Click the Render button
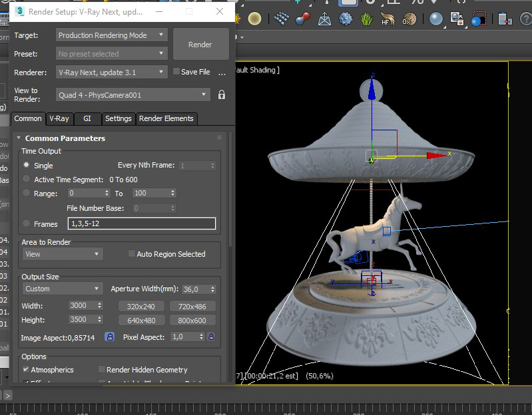Image resolution: width=532 pixels, height=415 pixels. pyautogui.click(x=201, y=45)
